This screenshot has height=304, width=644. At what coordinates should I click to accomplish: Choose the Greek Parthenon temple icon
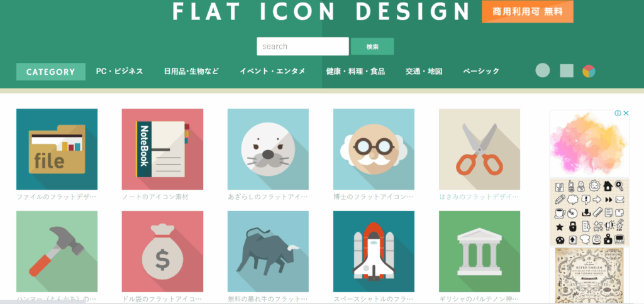[x=479, y=251]
